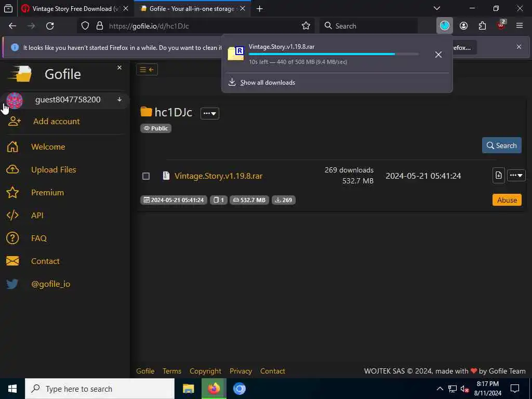
Task: Cancel the Vintage.Story.v1.19.8.rar download
Action: tap(438, 54)
